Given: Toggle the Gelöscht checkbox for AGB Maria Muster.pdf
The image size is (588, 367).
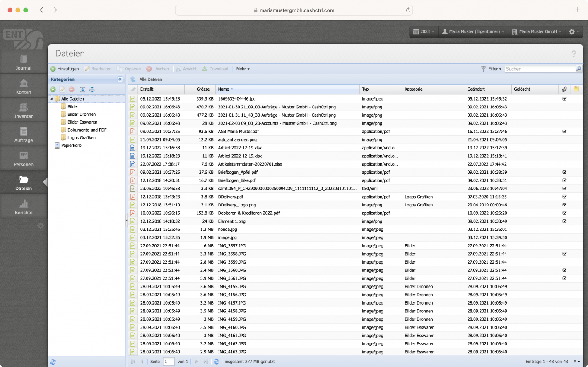Looking at the screenshot, I should [564, 131].
